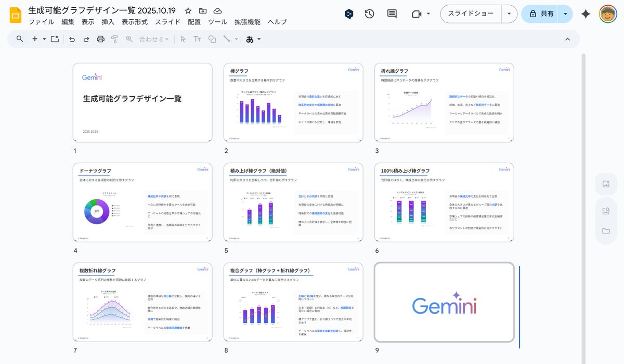This screenshot has height=364, width=624.
Task: Select the line tool
Action: click(226, 39)
